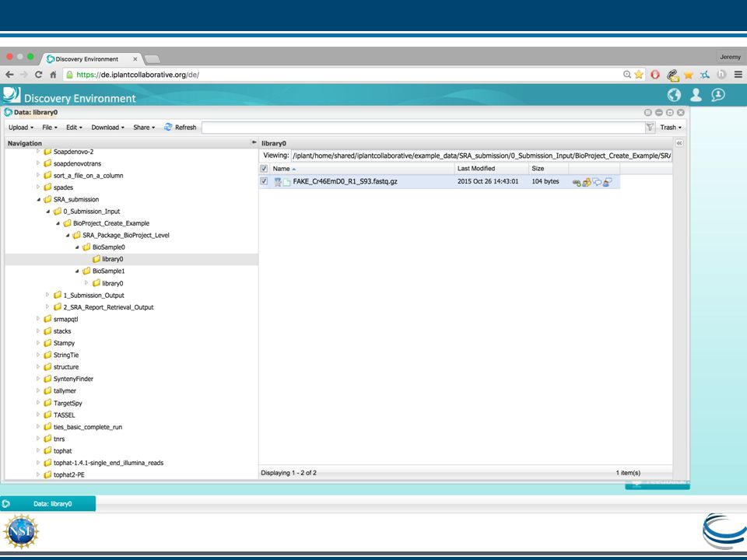This screenshot has height=560, width=747.
Task: Open the Edit menu
Action: coord(74,127)
